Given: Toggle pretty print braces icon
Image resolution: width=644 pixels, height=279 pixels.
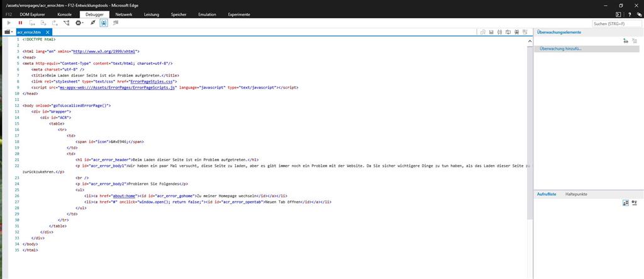Looking at the screenshot, I should (x=499, y=32).
